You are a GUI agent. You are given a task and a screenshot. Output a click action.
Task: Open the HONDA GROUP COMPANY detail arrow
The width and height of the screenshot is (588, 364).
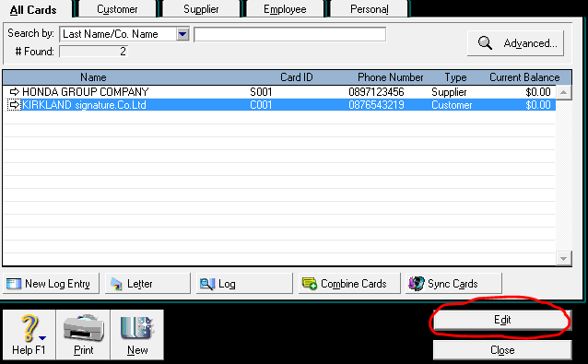click(14, 91)
